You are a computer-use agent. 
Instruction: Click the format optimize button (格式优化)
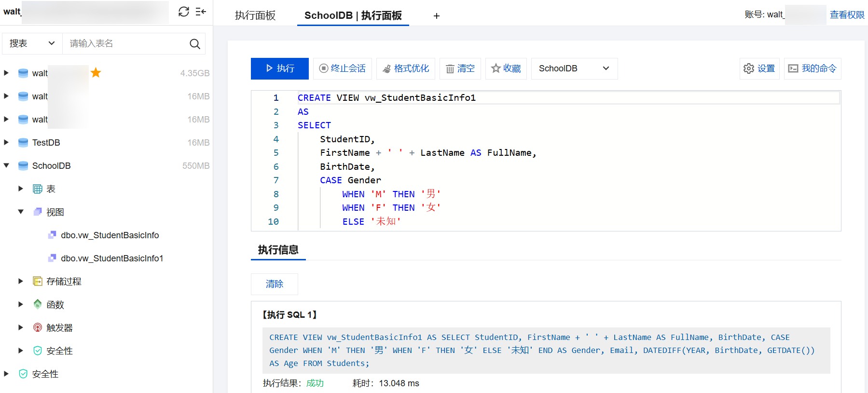click(406, 68)
